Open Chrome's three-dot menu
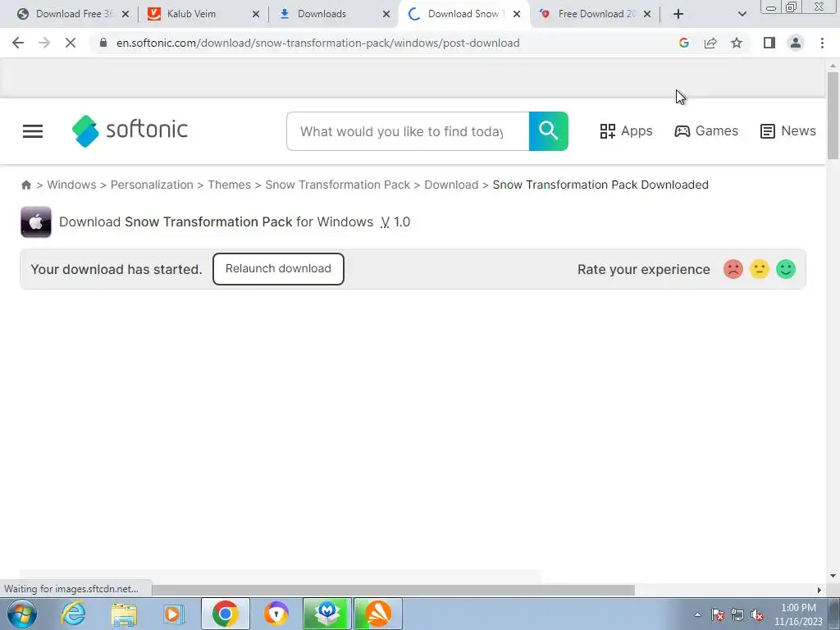Viewport: 840px width, 630px height. coord(822,43)
